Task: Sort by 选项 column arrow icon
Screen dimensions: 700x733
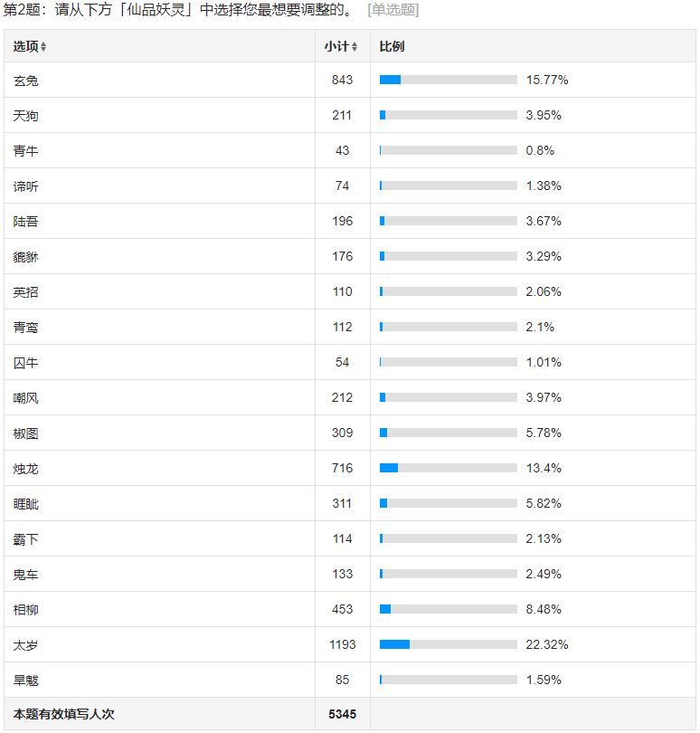Action: pos(43,47)
